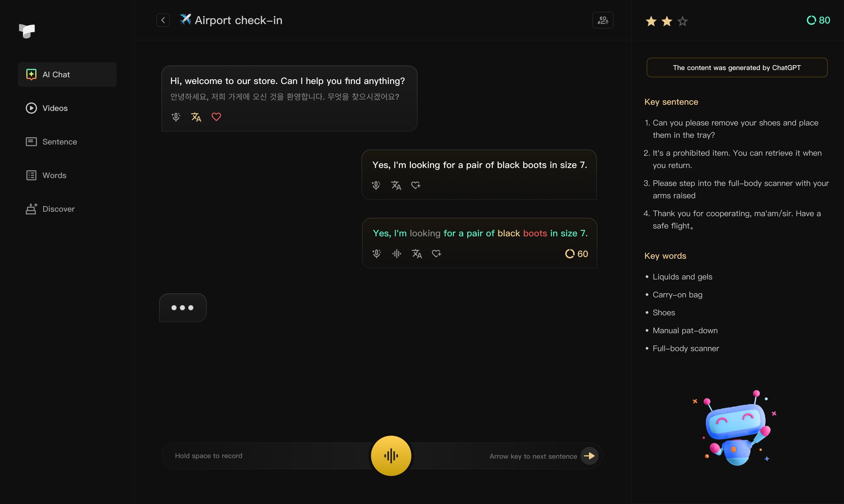
Task: Drag the circular score indicator showing 80
Action: point(811,20)
